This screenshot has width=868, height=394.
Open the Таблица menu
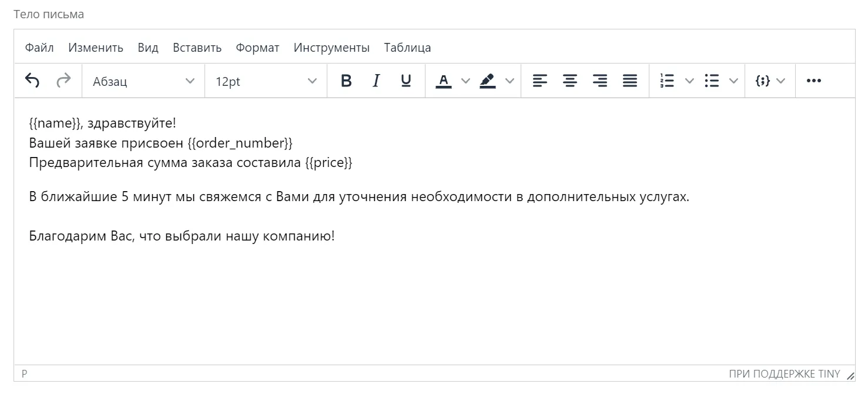coord(408,48)
